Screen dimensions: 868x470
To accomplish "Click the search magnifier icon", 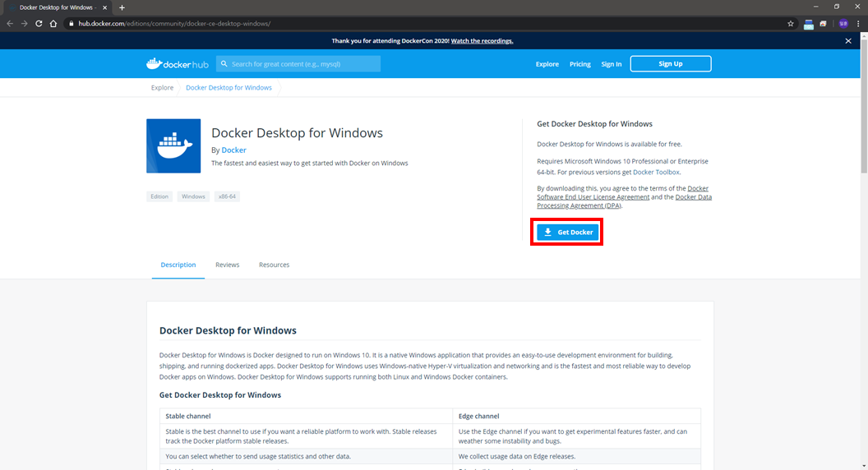I will tap(224, 63).
